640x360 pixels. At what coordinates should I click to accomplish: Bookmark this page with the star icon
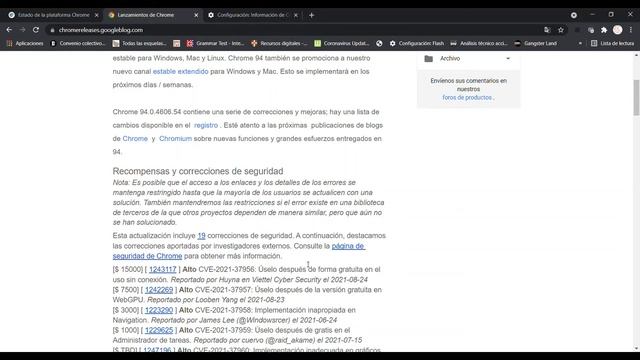[561, 30]
